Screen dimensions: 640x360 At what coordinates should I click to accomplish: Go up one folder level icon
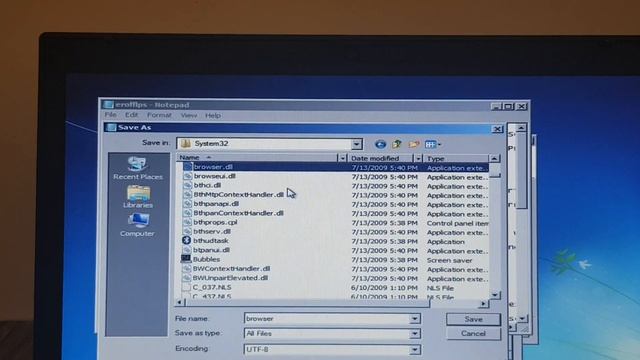tap(397, 144)
